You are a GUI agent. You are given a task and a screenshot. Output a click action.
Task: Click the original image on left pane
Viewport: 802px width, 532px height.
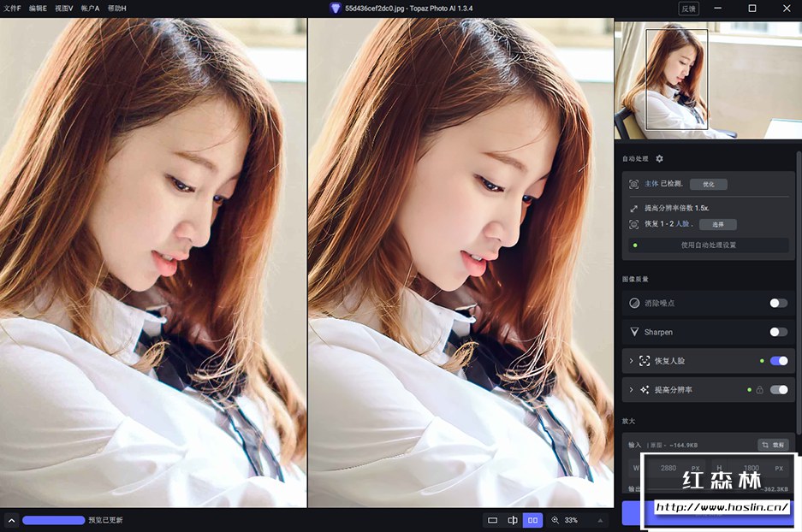tap(153, 263)
